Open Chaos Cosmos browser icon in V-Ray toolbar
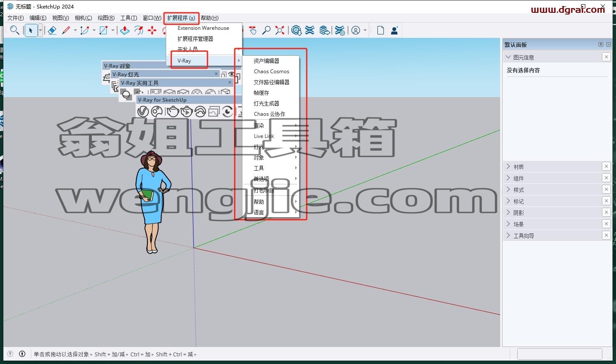 (x=157, y=112)
